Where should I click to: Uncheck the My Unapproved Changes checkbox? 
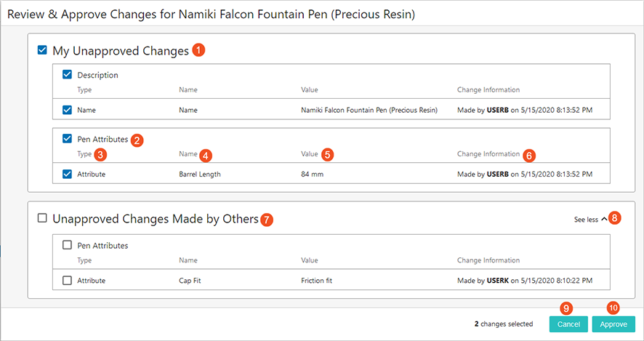click(x=42, y=50)
